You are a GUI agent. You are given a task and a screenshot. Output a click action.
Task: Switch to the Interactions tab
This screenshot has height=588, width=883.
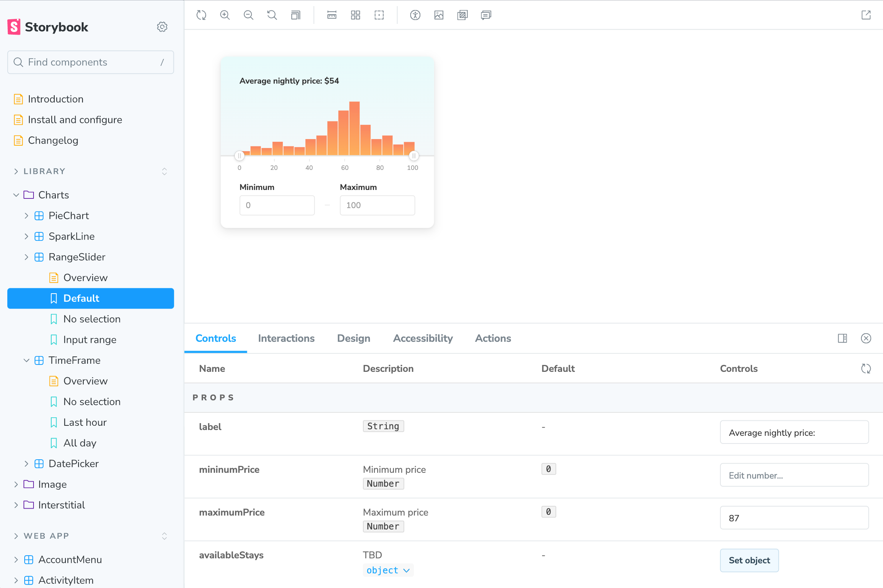286,338
